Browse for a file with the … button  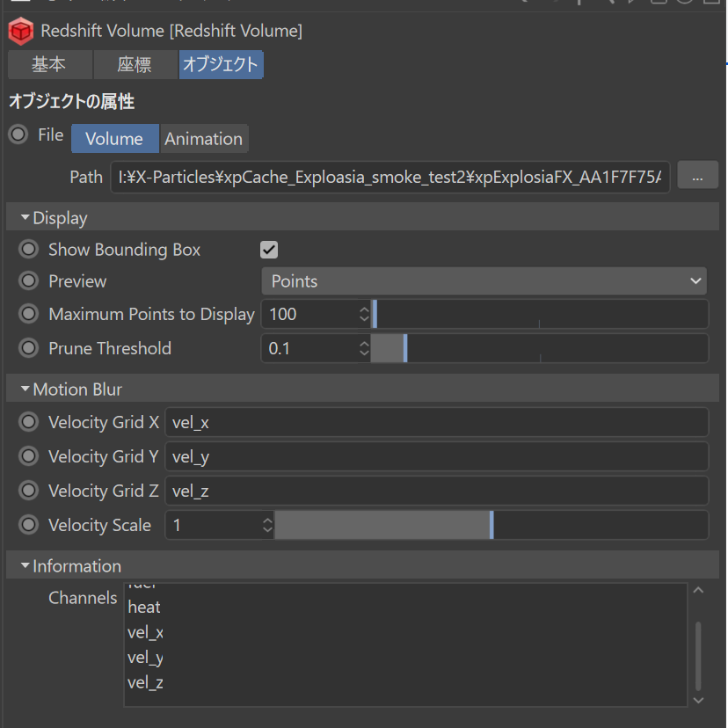tap(697, 176)
